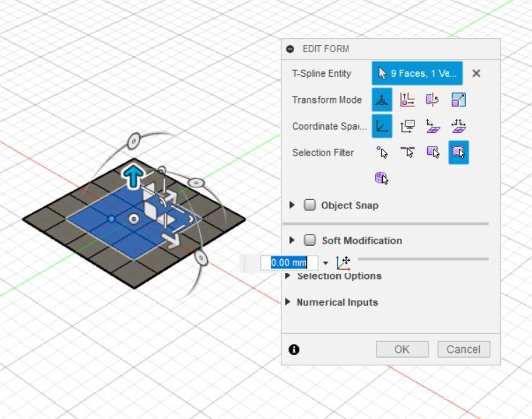Click the top rotation handle on manipulator
The height and width of the screenshot is (419, 532).
click(x=134, y=141)
